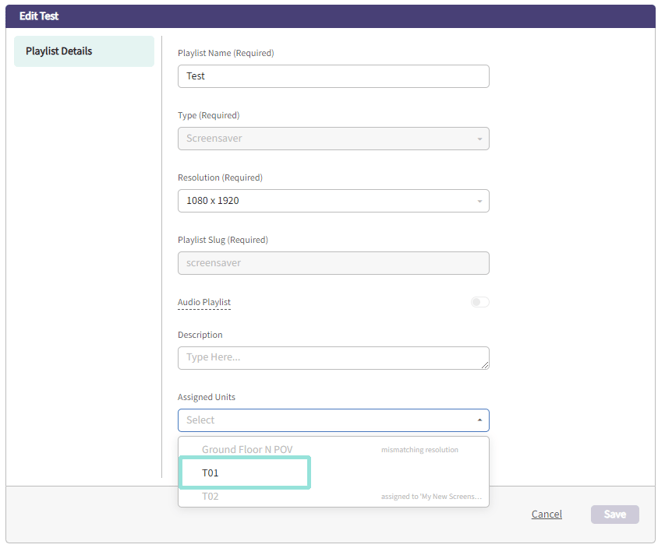The image size is (658, 548).
Task: Expand the Resolution 1080 x 1920 dropdown
Action: 333,201
